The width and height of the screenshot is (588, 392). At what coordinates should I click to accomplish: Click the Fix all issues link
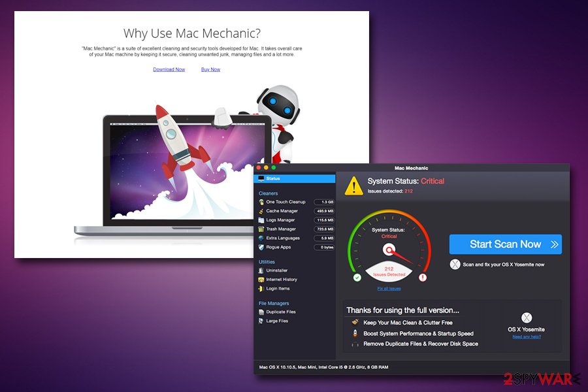389,289
